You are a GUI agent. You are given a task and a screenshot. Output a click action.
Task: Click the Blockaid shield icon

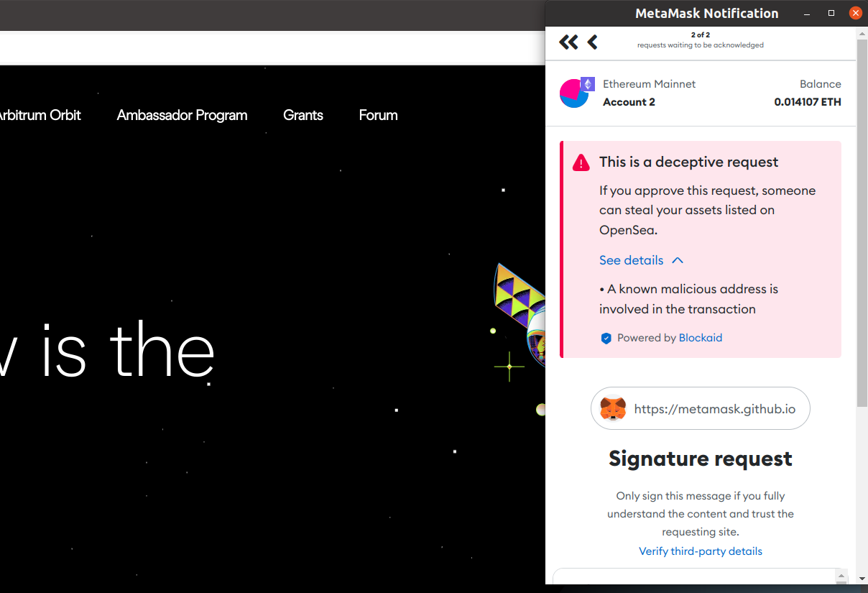[606, 338]
